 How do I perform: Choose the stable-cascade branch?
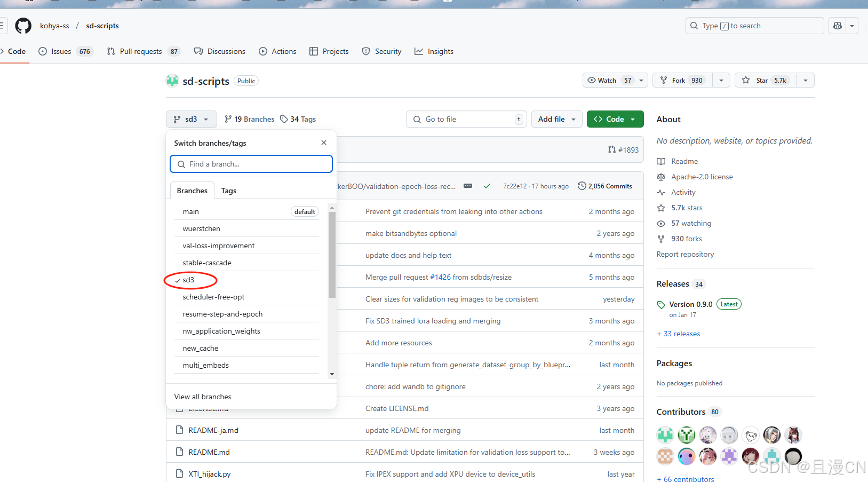246,263
